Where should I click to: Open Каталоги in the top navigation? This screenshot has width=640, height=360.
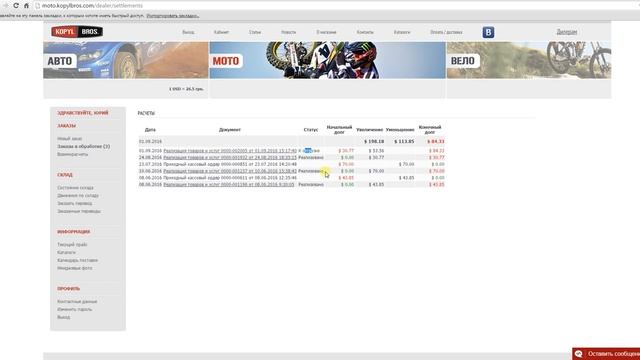402,32
